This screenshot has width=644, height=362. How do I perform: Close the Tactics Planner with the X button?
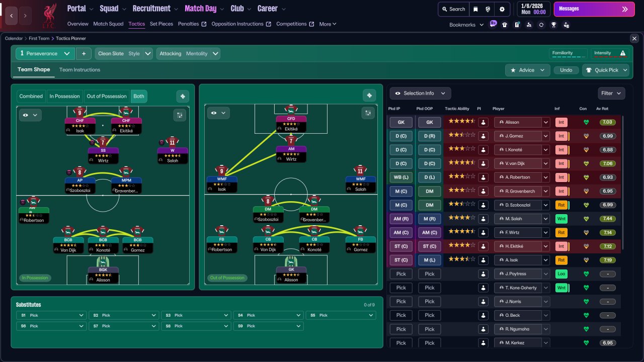634,39
